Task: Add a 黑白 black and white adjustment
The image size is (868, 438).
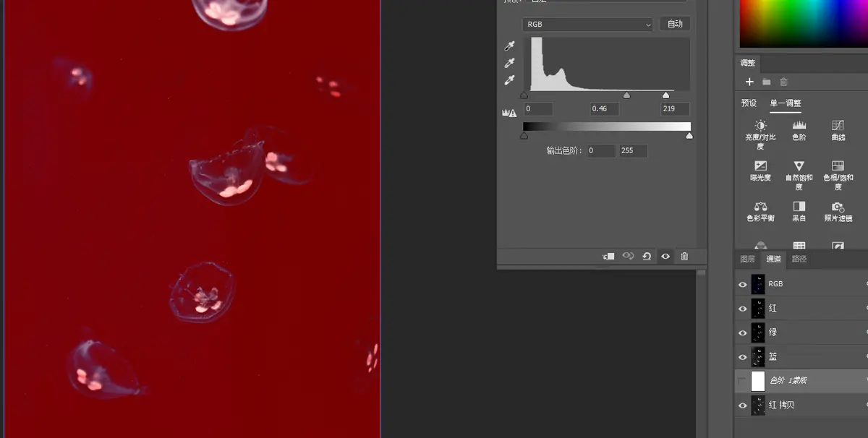Action: (799, 211)
